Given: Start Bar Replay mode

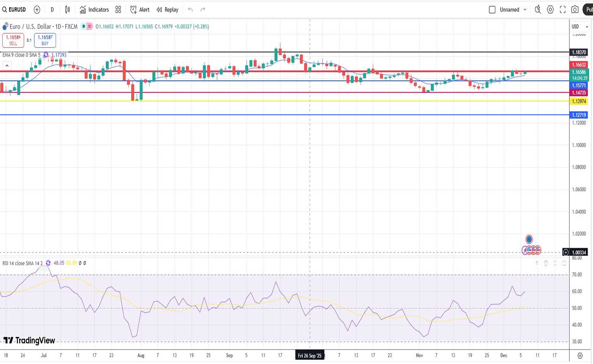Looking at the screenshot, I should 167,10.
